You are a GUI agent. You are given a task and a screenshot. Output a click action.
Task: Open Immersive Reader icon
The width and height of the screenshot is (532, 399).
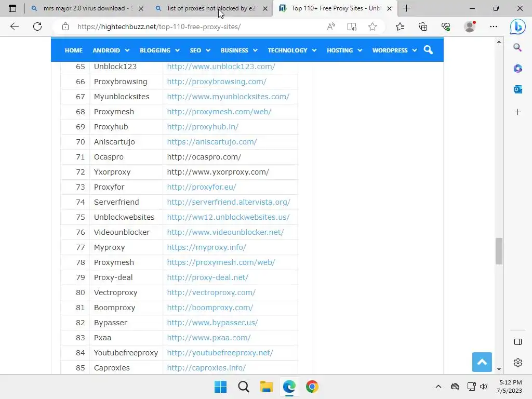352,26
